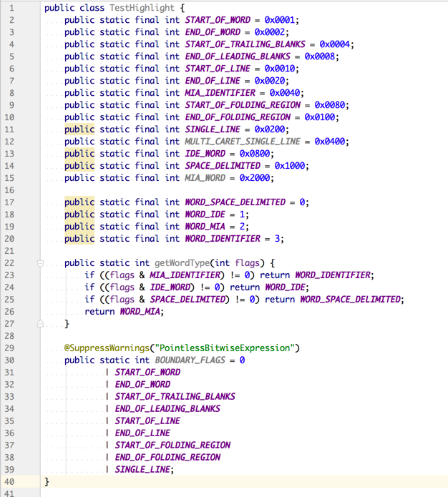
Task: Click the value 0x0001
Action: click(280, 20)
